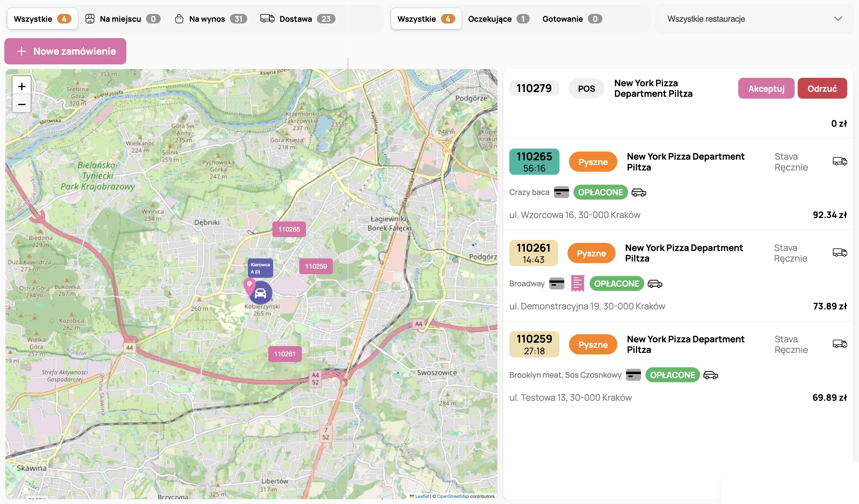Image resolution: width=859 pixels, height=504 pixels.
Task: Click delivery truck icon for order 110259
Action: pyautogui.click(x=840, y=344)
